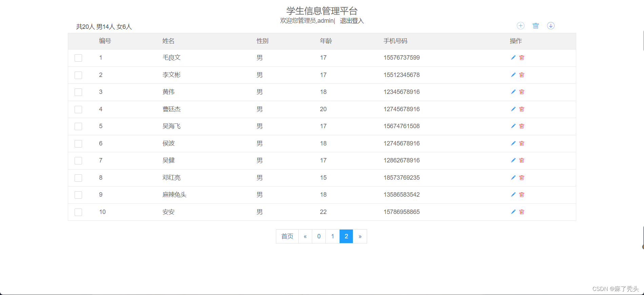Screen dimensions: 644x295
Task: Click phone number 12345678916
Action: [x=402, y=92]
